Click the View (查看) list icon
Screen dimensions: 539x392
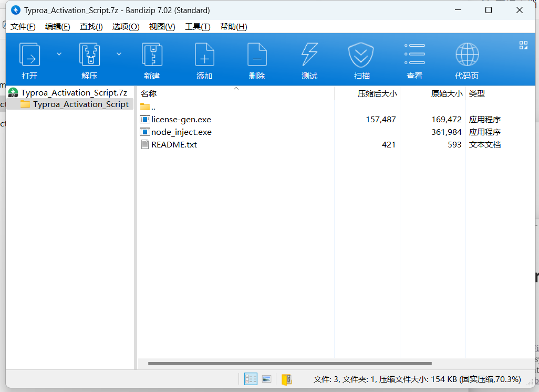pos(414,54)
